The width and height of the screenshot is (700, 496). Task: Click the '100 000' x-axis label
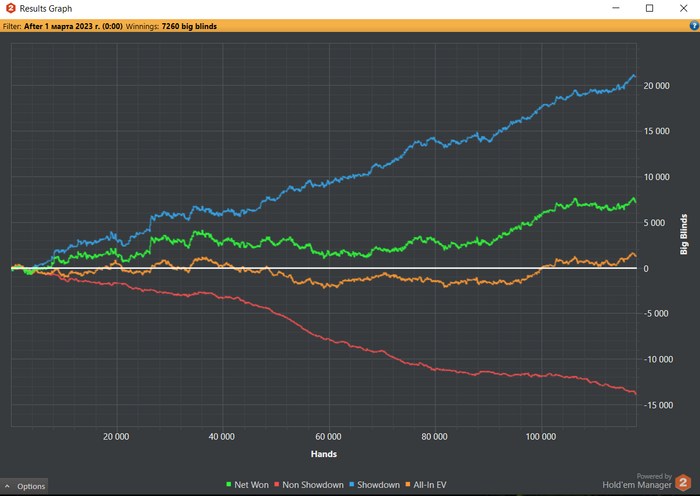click(x=541, y=437)
